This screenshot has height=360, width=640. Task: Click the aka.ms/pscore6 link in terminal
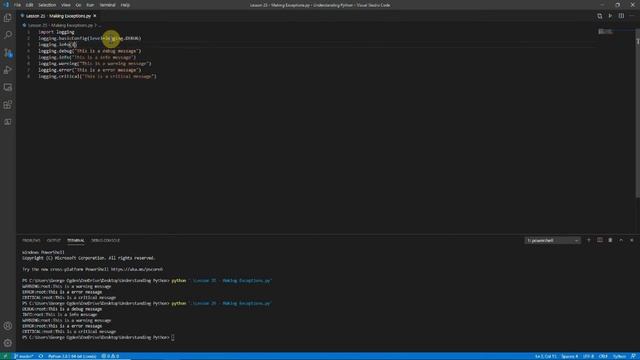pyautogui.click(x=137, y=269)
